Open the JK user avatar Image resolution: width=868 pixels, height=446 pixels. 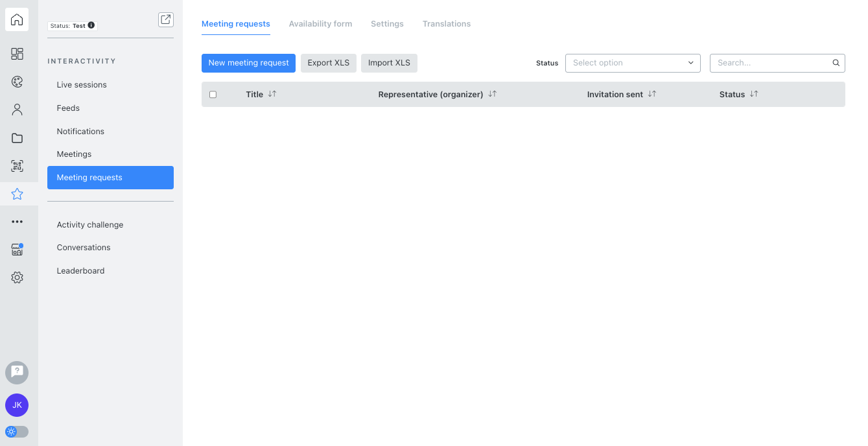click(x=17, y=405)
